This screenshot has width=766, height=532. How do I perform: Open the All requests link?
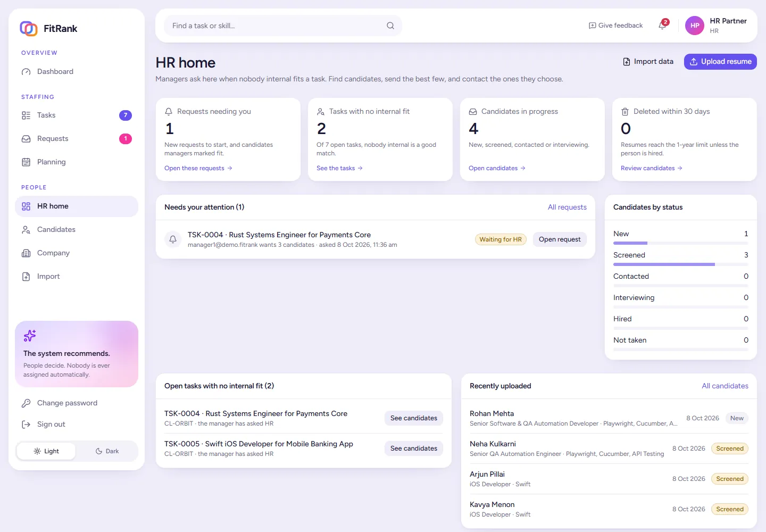567,207
